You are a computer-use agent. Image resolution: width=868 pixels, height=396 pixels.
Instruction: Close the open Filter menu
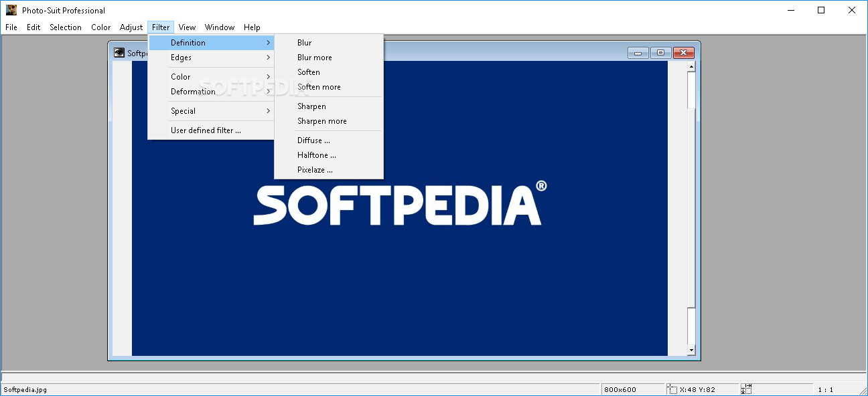point(161,27)
